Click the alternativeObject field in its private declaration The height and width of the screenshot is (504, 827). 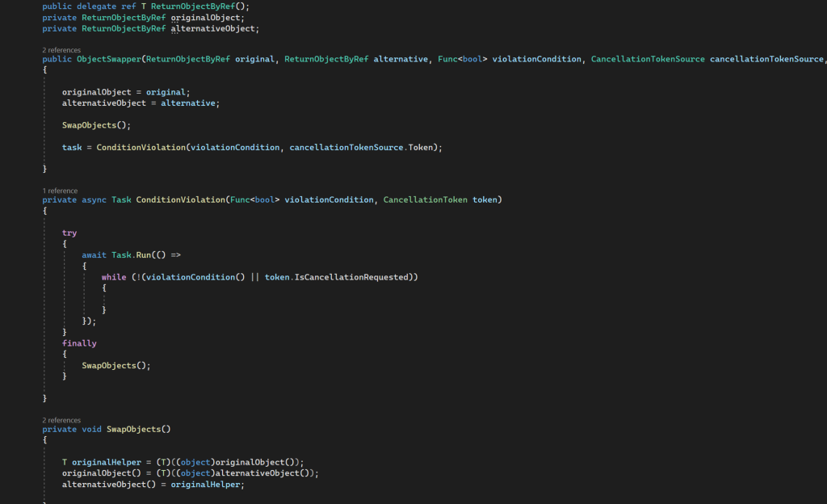(214, 28)
